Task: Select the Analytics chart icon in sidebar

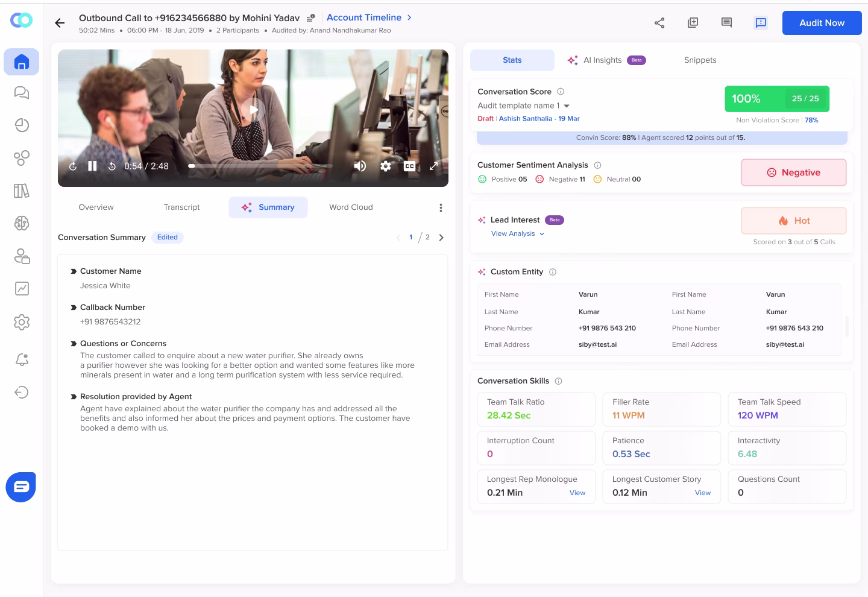Action: 21,288
